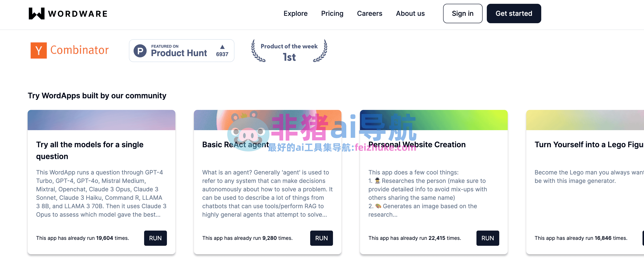Click the Y Combinator orange logo

[x=38, y=50]
